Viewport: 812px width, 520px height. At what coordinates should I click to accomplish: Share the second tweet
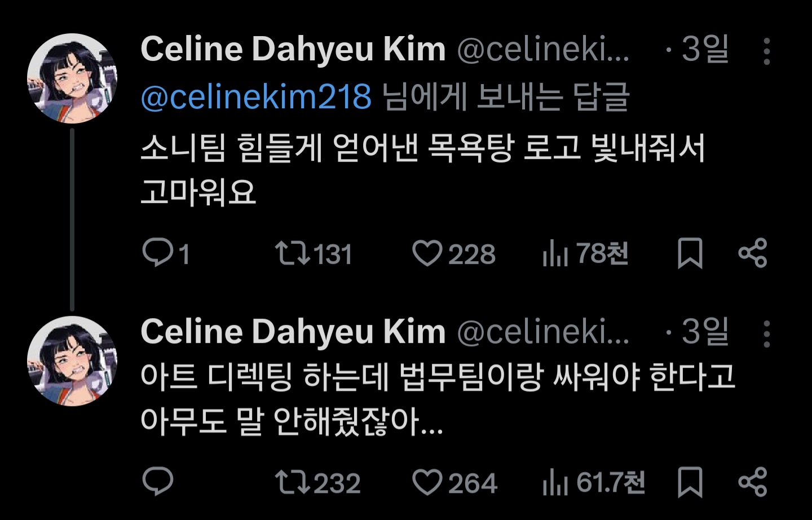pyautogui.click(x=753, y=482)
